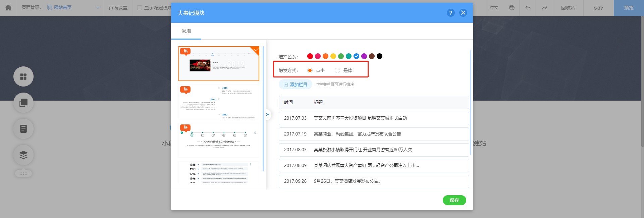Open the help question mark icon
Screen dimensions: 644x218
[x=451, y=13]
